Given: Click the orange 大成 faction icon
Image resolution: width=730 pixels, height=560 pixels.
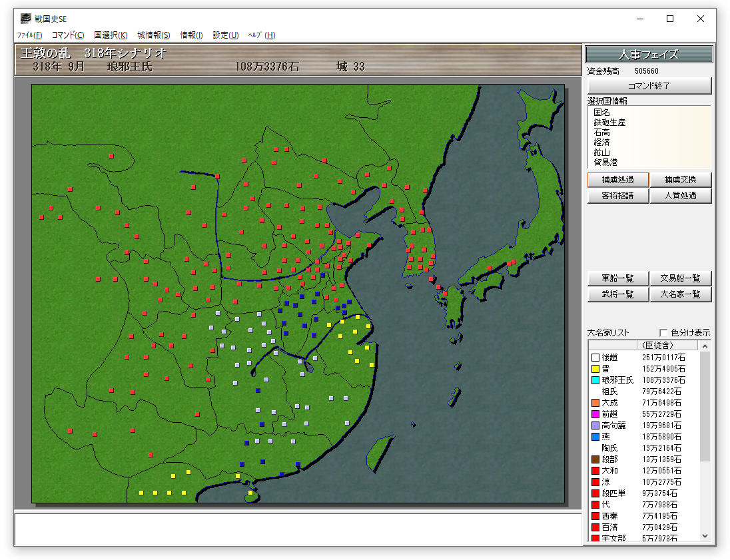Looking at the screenshot, I should click(x=595, y=403).
